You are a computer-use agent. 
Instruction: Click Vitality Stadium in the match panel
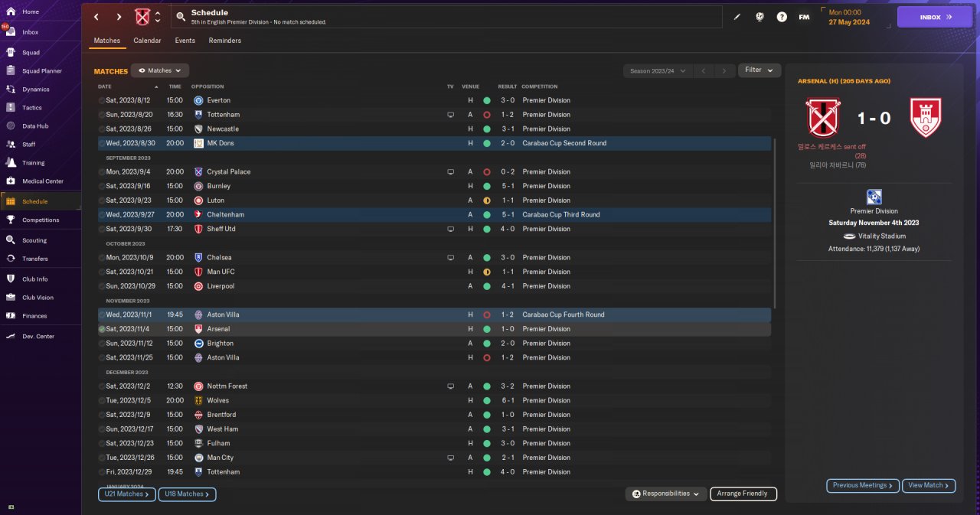tap(880, 236)
